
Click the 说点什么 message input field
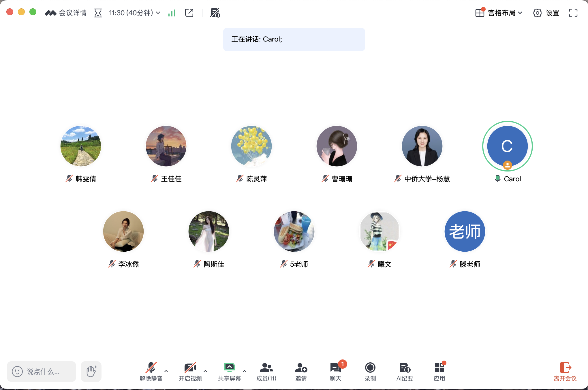(x=42, y=372)
